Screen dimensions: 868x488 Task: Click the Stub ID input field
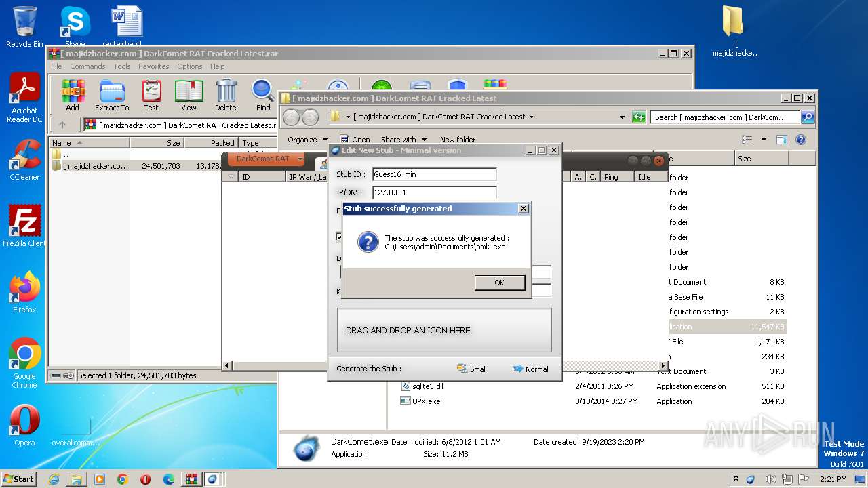[x=435, y=174]
